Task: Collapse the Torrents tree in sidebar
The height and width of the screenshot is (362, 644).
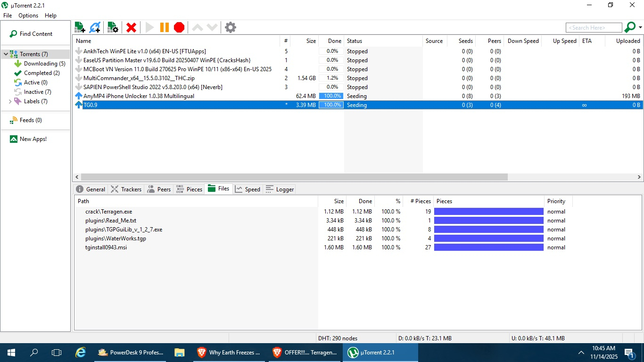Action: click(x=6, y=54)
